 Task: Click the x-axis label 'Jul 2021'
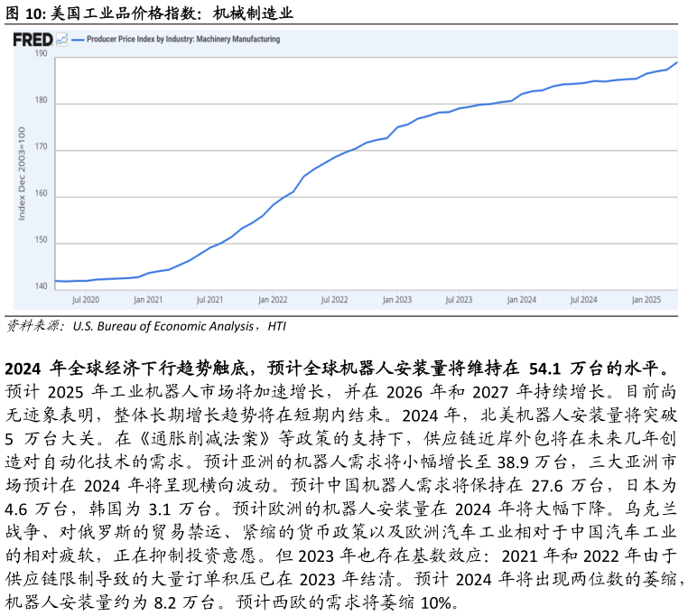click(209, 300)
